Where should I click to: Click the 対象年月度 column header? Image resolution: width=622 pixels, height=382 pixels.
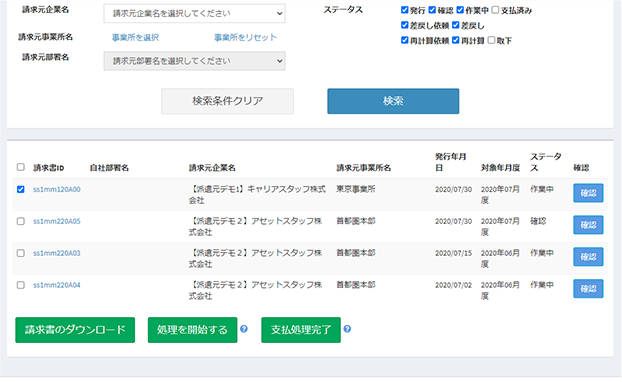(x=501, y=168)
